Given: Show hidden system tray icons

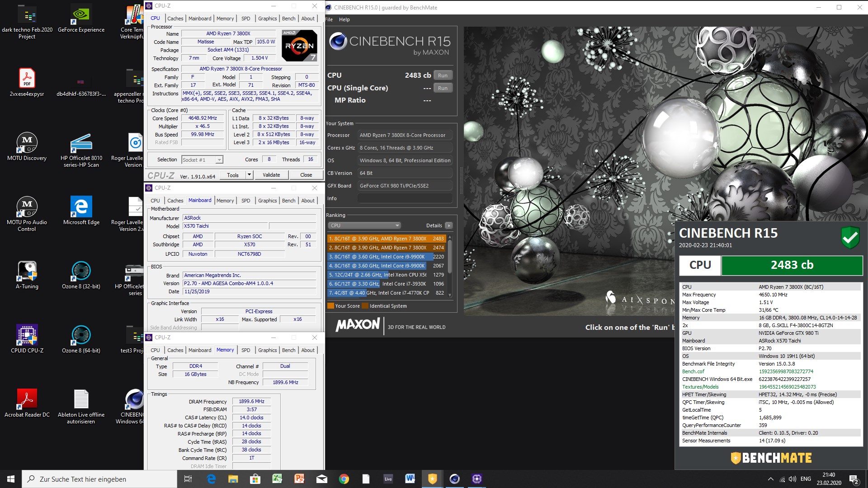Looking at the screenshot, I should coord(770,479).
